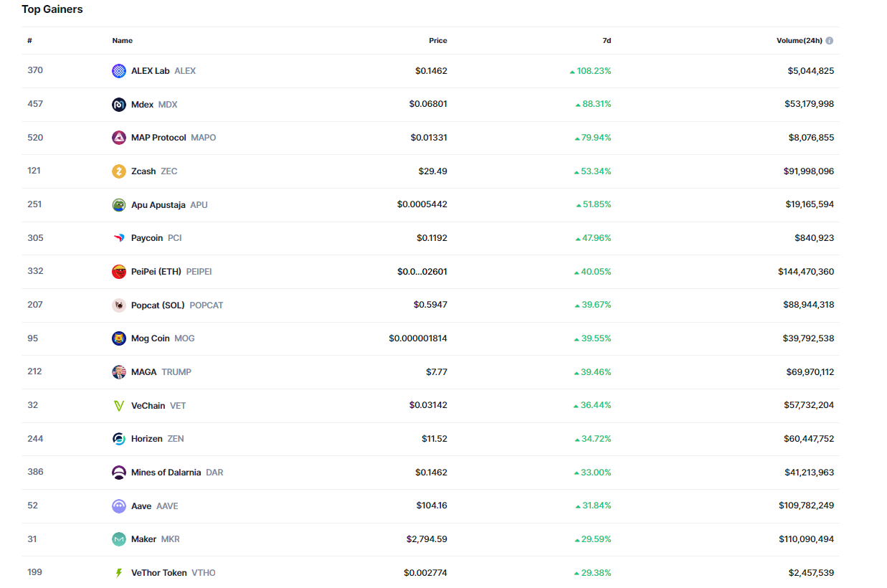Click the Maker coin logo
The height and width of the screenshot is (588, 887).
[x=119, y=539]
